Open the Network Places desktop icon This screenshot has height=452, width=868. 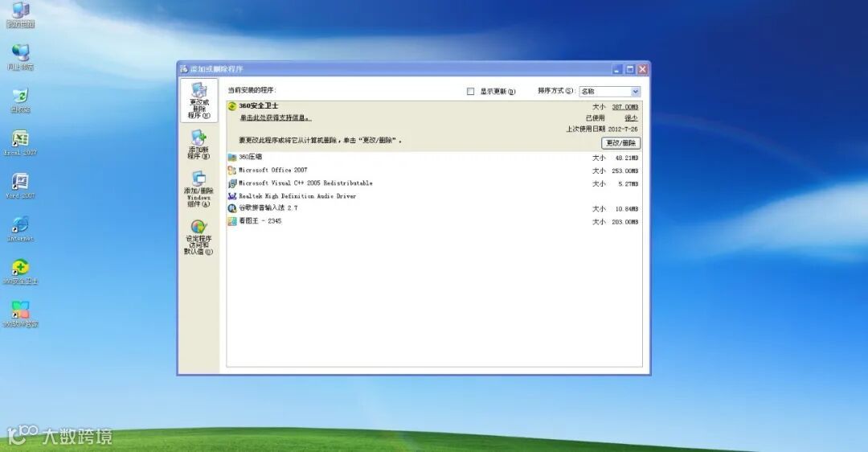pos(20,57)
